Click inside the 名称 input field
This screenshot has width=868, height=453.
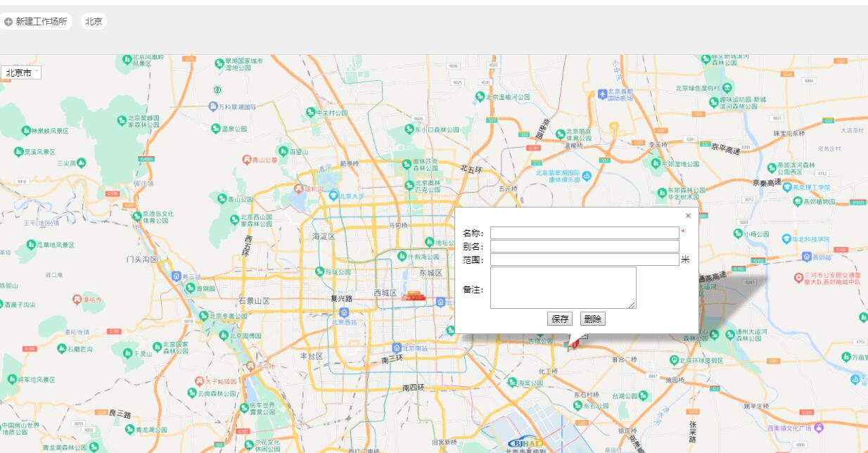(x=584, y=231)
